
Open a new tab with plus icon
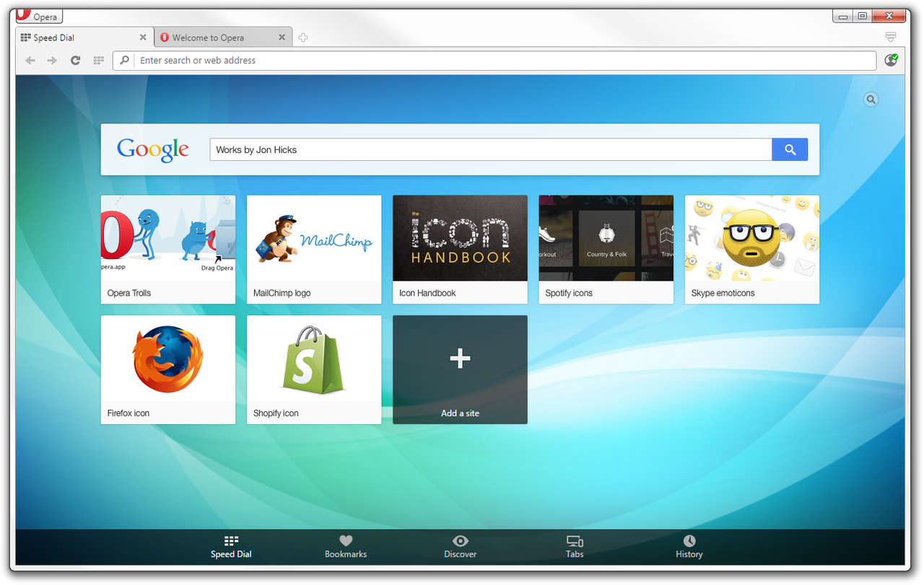303,38
